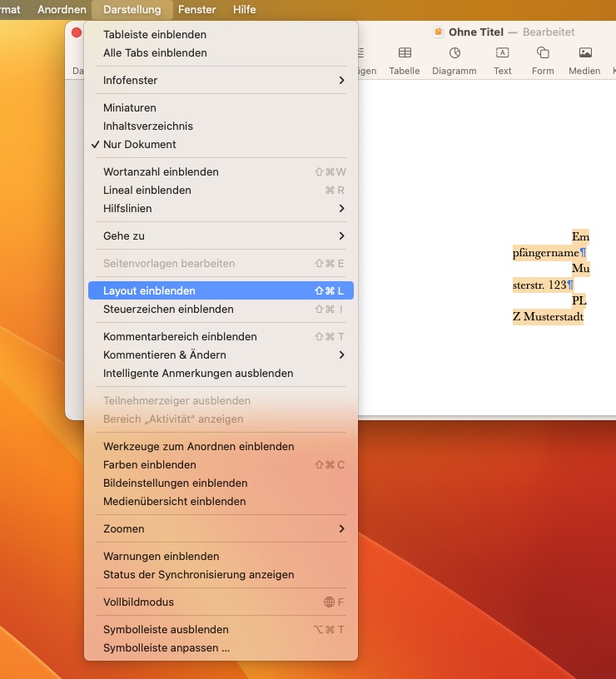
Task: Choose Miniaturen view option
Action: tap(130, 108)
